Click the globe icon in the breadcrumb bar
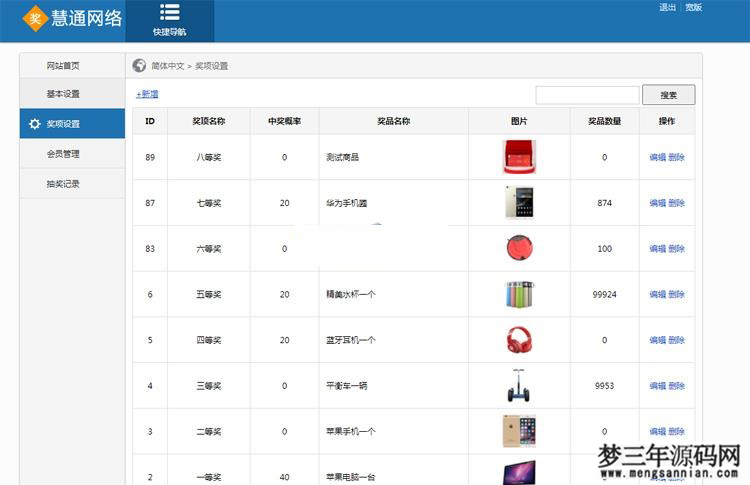This screenshot has height=485, width=750. (x=139, y=66)
